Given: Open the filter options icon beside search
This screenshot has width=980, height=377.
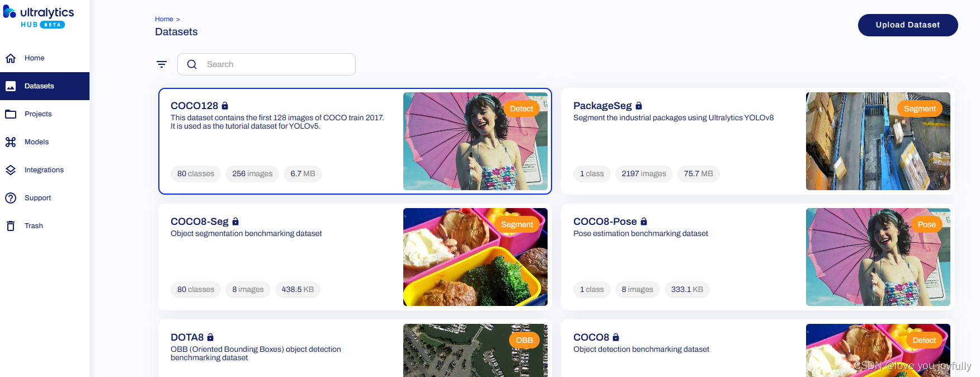Looking at the screenshot, I should (162, 64).
